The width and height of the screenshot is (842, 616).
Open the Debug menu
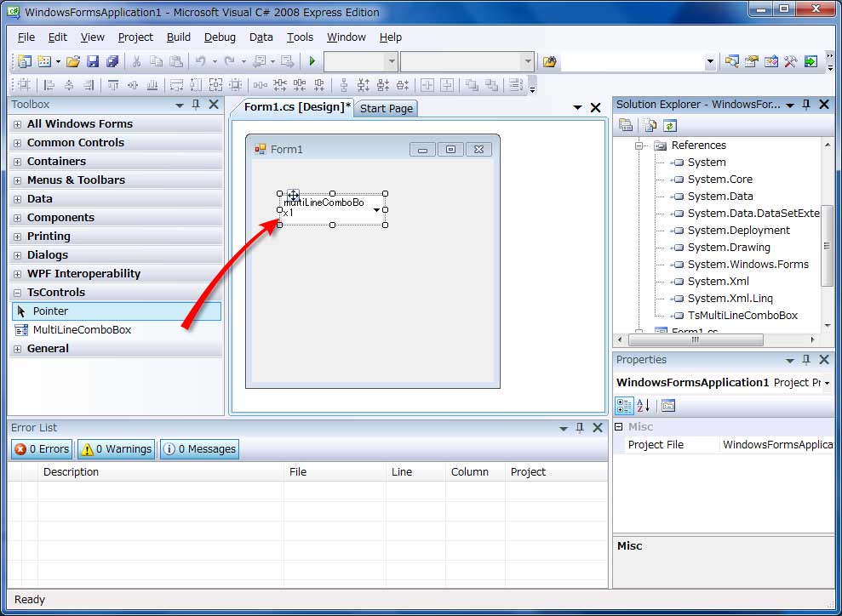[x=220, y=37]
